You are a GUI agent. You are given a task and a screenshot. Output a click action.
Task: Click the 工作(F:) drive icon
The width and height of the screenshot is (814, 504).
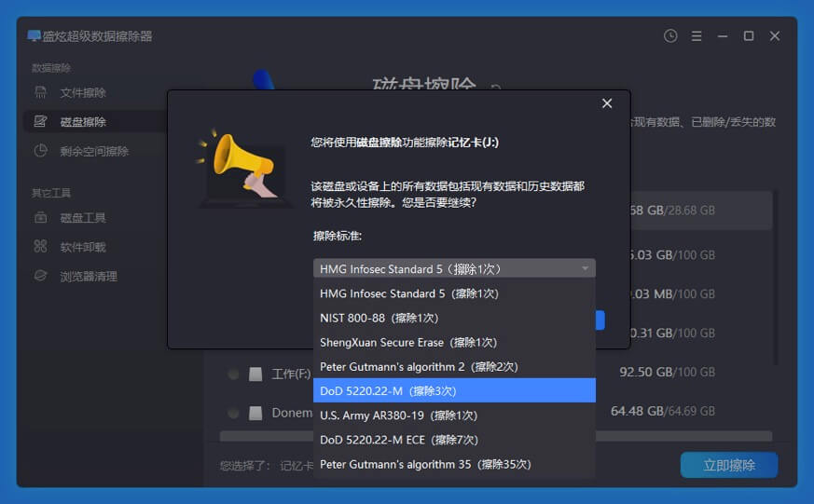point(255,374)
